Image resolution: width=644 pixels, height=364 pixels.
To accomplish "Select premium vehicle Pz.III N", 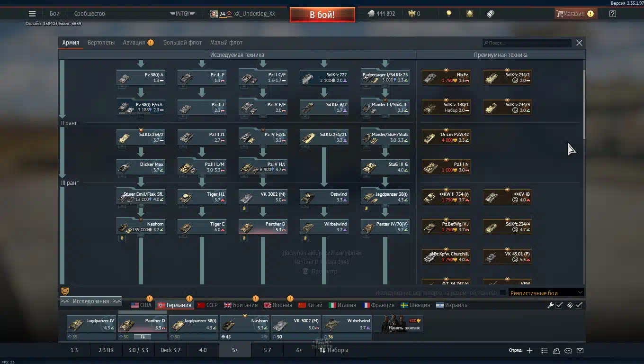I will 446,167.
